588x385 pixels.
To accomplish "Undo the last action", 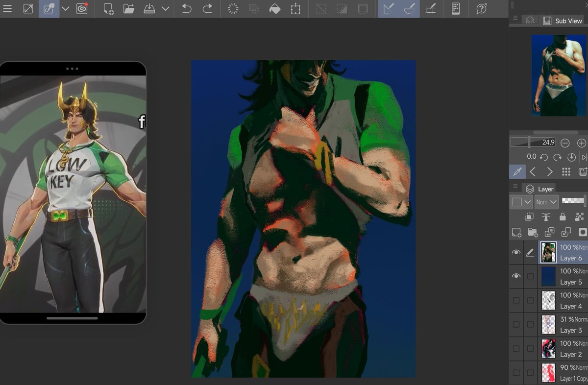I will pyautogui.click(x=186, y=8).
